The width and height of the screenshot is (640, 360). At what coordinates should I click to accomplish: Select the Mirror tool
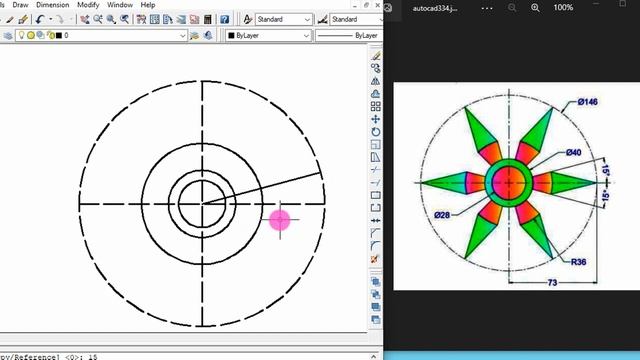tap(376, 81)
